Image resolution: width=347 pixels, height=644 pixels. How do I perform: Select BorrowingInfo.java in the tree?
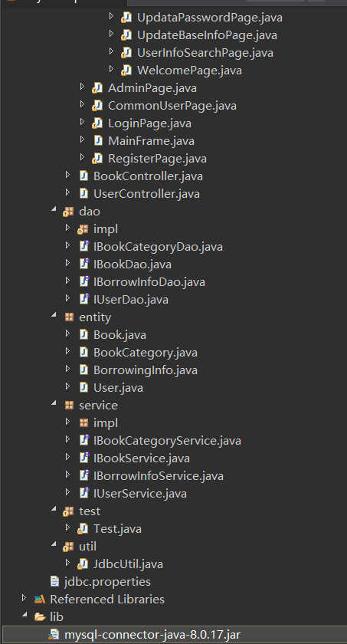(146, 370)
